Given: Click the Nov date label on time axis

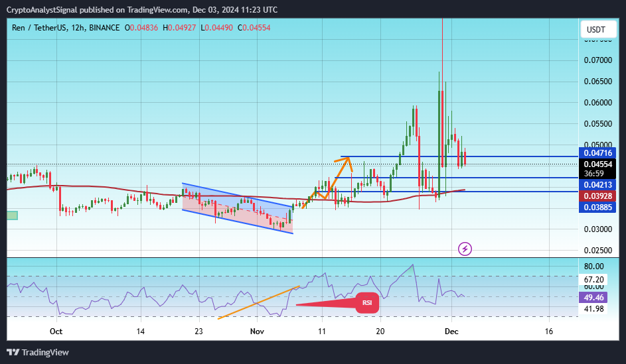Looking at the screenshot, I should (x=257, y=332).
